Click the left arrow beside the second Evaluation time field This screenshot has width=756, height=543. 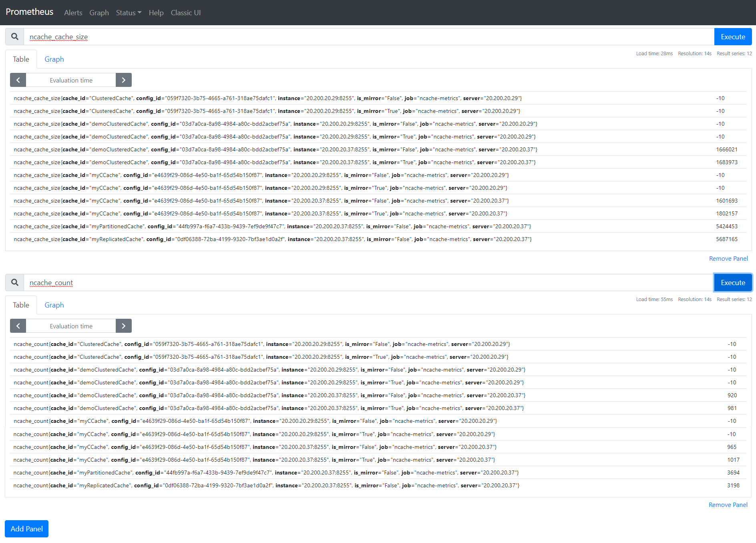tap(18, 326)
